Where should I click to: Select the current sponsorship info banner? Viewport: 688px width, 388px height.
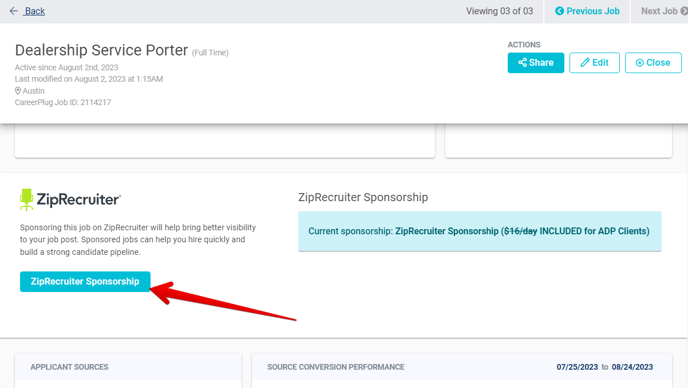(480, 231)
